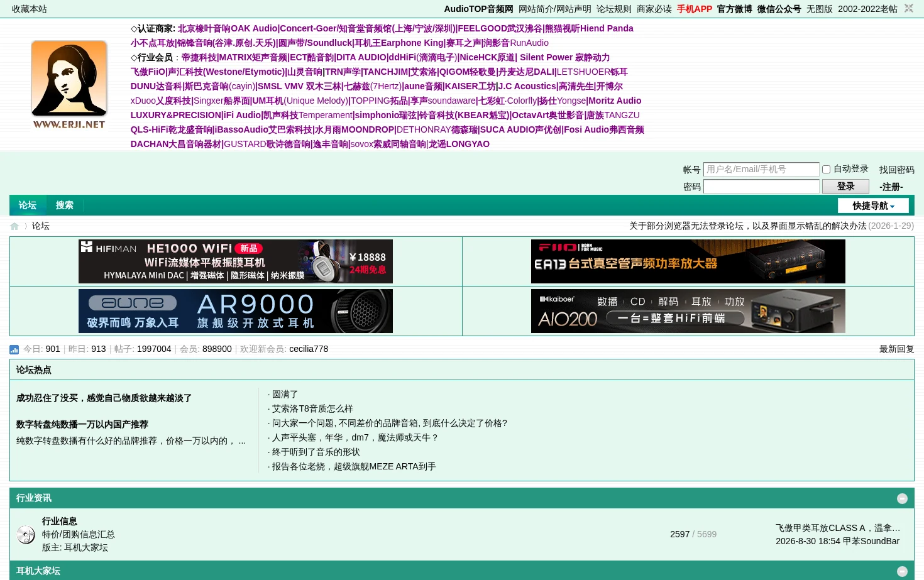This screenshot has width=924, height=580.
Task: Open member link LUXURY&PRECISION
Action: click(176, 115)
